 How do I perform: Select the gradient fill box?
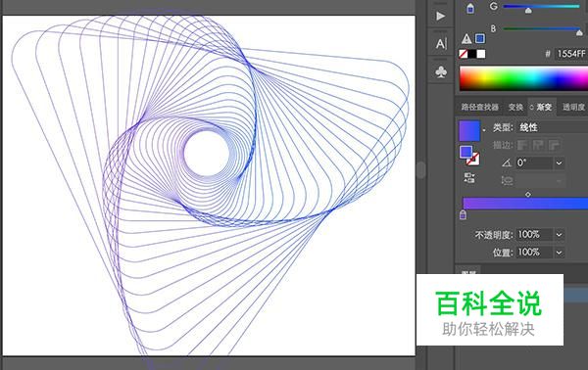tap(466, 152)
